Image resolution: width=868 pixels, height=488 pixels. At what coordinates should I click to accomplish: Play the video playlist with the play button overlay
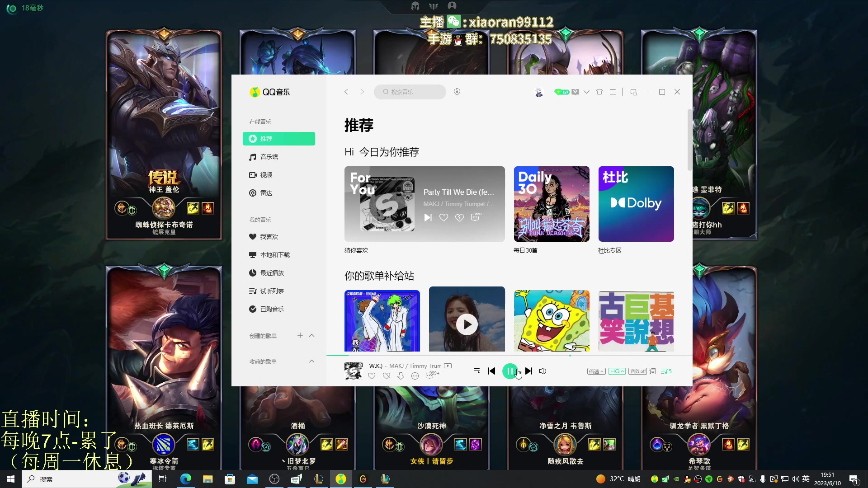pyautogui.click(x=467, y=324)
